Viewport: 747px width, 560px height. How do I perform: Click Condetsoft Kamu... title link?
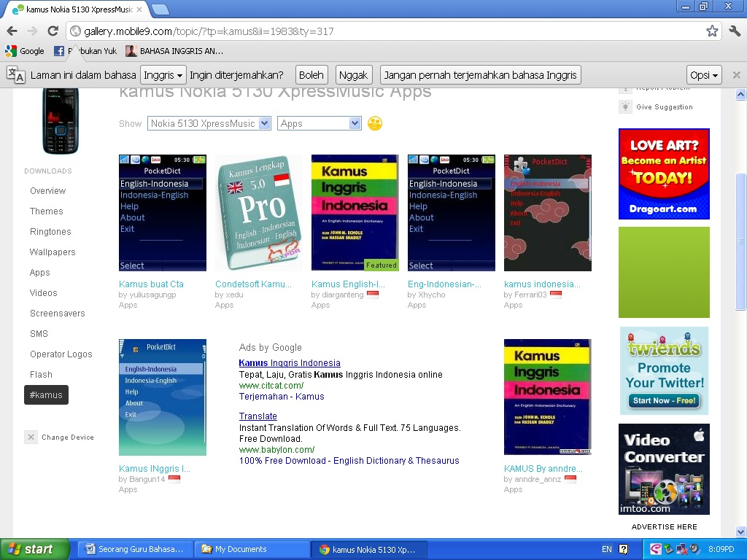click(x=253, y=284)
